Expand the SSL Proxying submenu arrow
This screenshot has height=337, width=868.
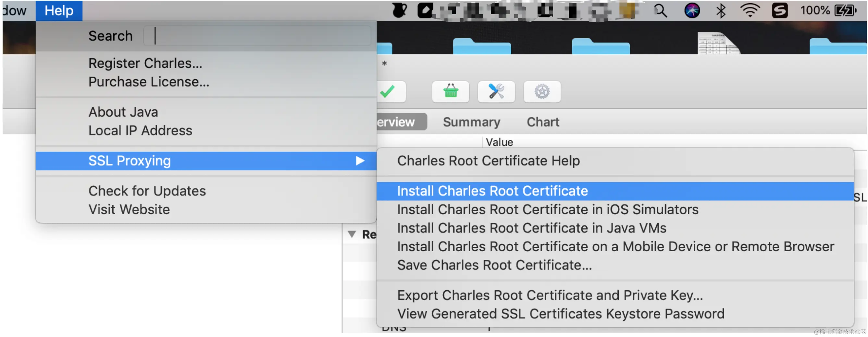[x=360, y=161]
